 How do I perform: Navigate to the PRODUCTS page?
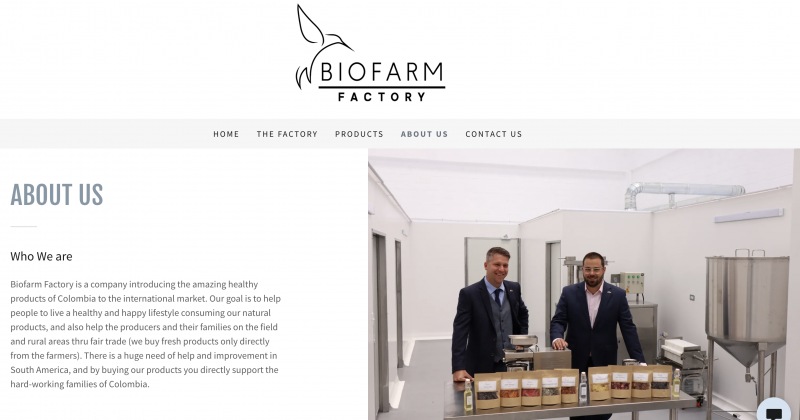coord(359,134)
